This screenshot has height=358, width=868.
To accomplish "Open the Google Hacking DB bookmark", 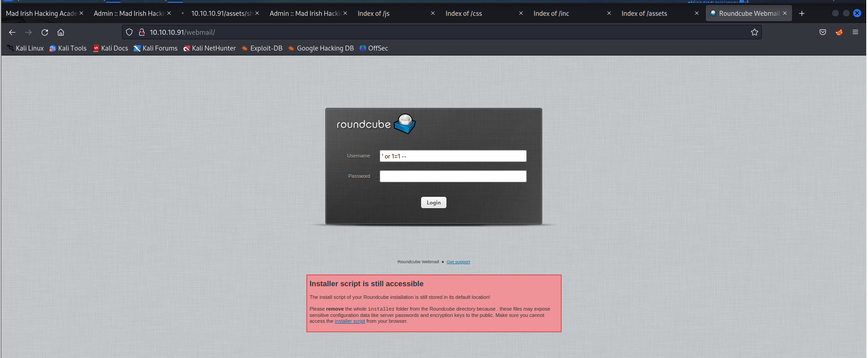I will coord(321,48).
